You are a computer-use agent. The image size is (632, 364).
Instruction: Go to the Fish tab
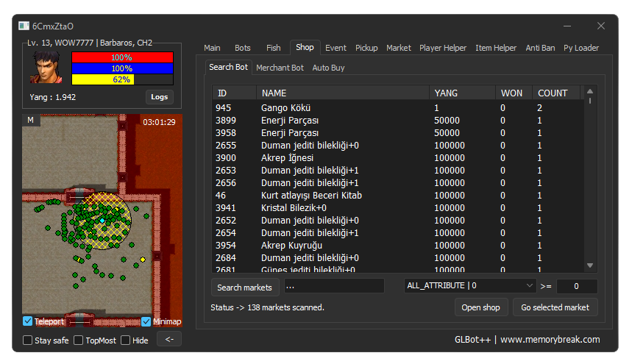coord(273,48)
